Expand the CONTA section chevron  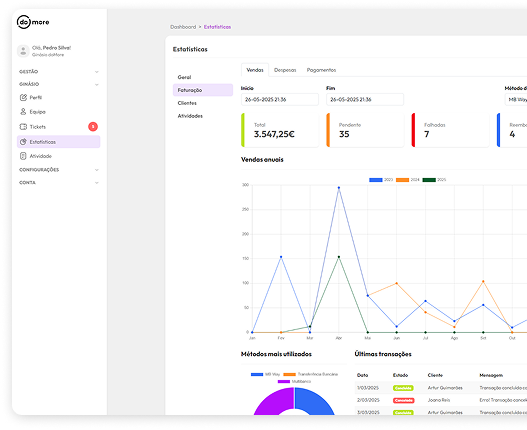97,183
